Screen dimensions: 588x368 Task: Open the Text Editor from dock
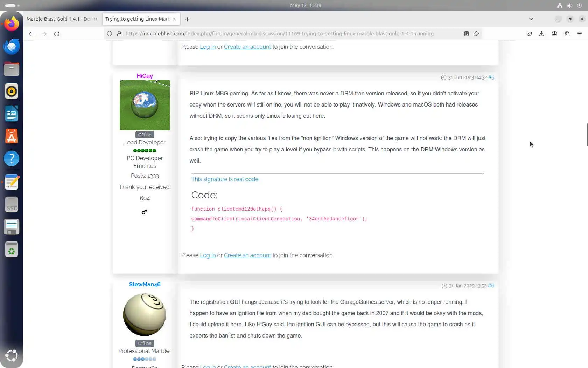pyautogui.click(x=12, y=182)
